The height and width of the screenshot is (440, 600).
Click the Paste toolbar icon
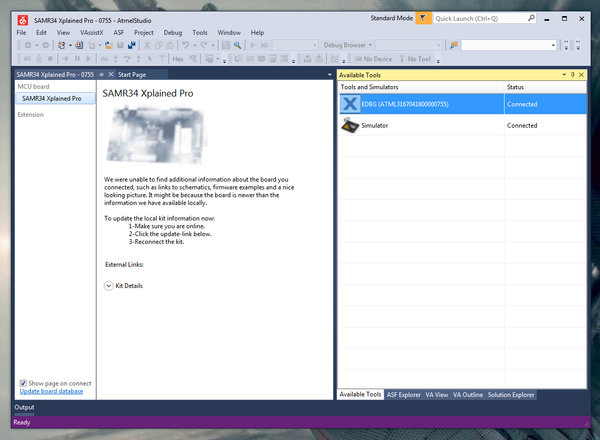tap(170, 45)
